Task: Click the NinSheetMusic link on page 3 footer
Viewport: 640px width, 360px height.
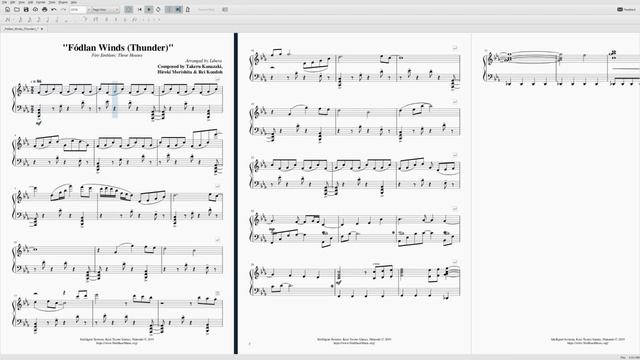Action: (x=587, y=343)
